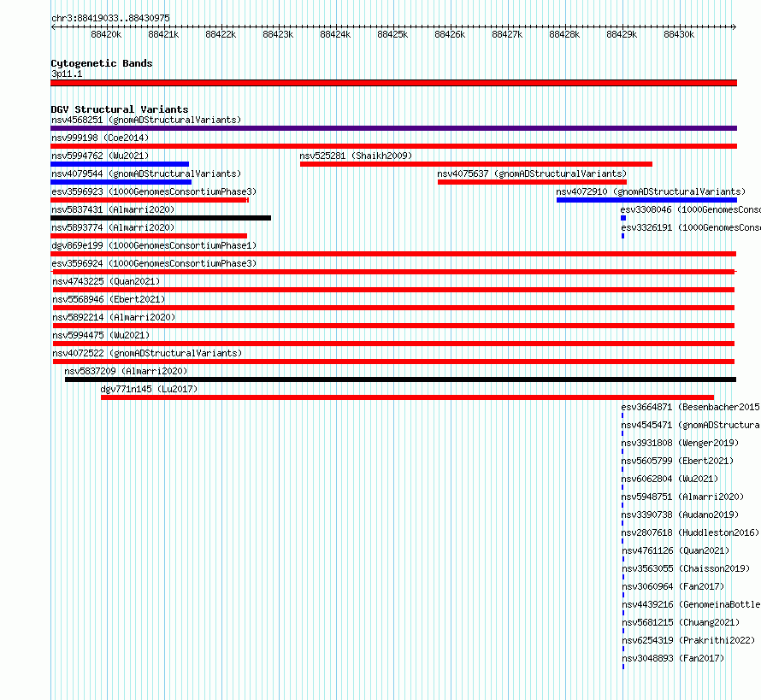Click the 88430k ruler position
This screenshot has height=700, width=761.
[679, 34]
